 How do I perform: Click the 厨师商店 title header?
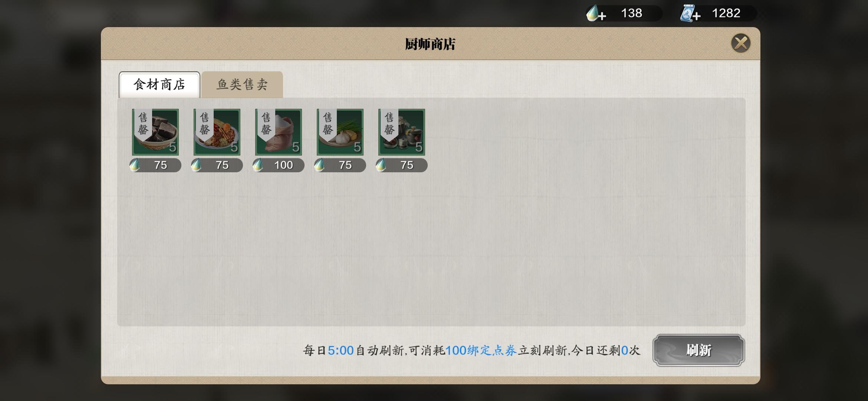coord(430,44)
